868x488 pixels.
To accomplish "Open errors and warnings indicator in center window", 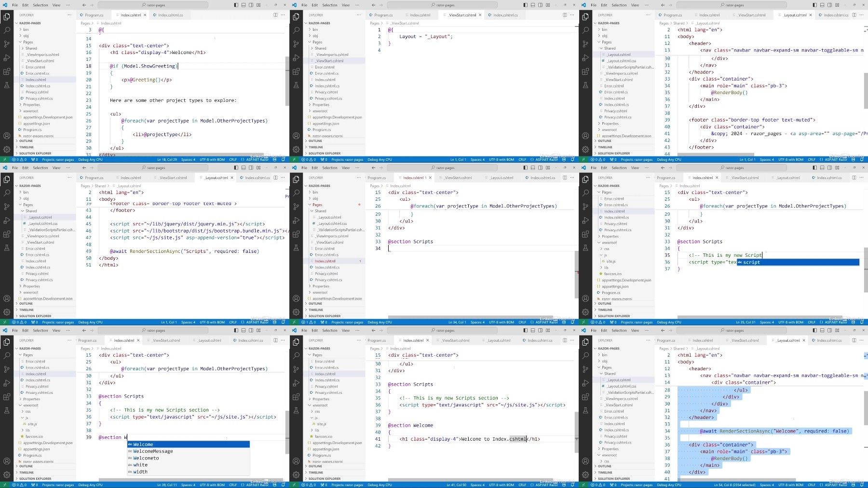I will [x=309, y=322].
